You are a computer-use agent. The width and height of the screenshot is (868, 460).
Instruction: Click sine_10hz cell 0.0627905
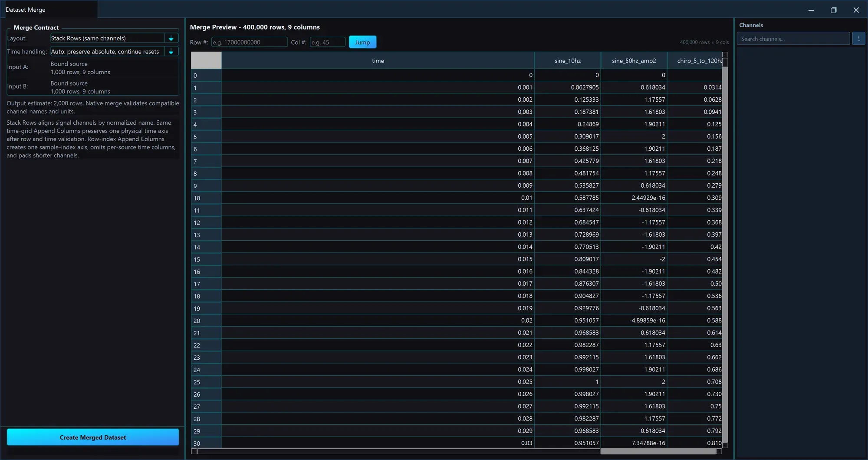coord(567,87)
